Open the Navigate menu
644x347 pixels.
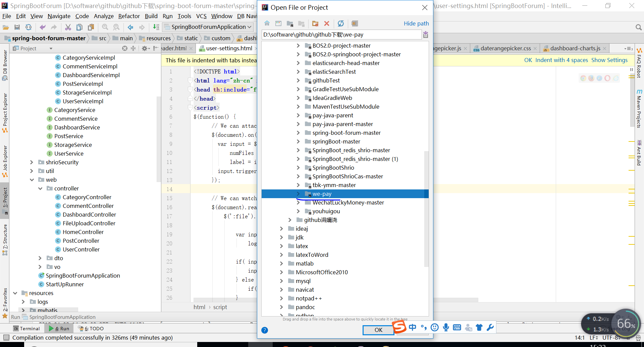(x=59, y=16)
